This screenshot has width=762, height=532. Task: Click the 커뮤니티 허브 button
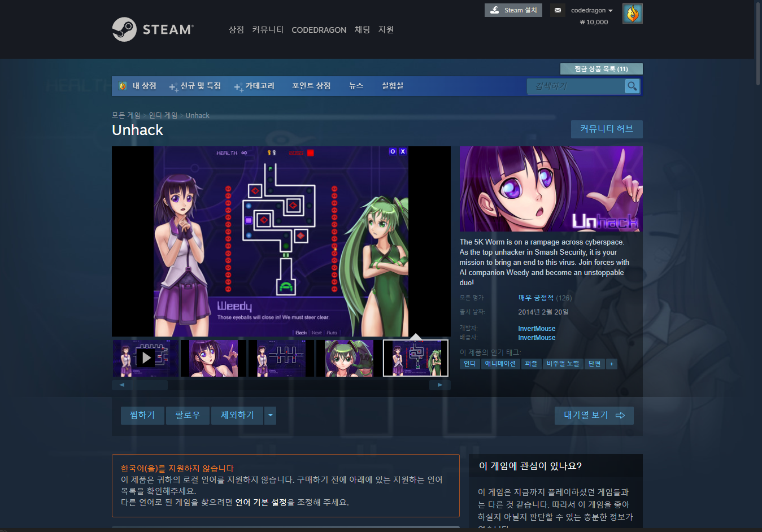[607, 129]
